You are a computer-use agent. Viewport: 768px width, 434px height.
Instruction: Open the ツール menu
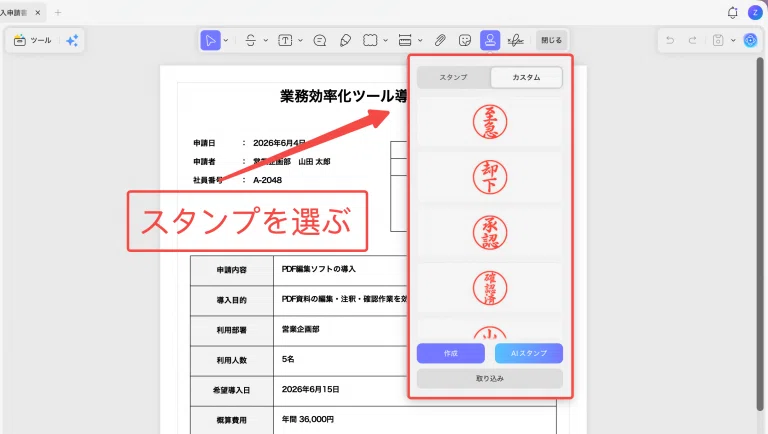(x=33, y=40)
